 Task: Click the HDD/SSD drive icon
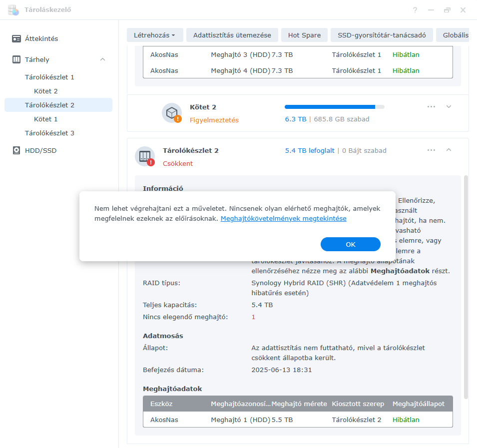click(x=16, y=150)
